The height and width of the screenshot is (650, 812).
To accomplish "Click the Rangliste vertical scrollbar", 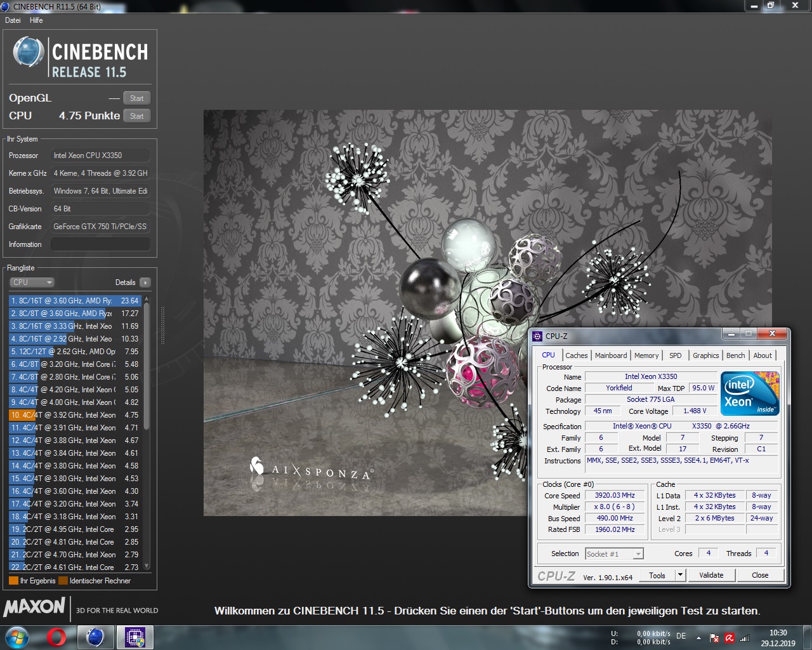I will click(147, 432).
